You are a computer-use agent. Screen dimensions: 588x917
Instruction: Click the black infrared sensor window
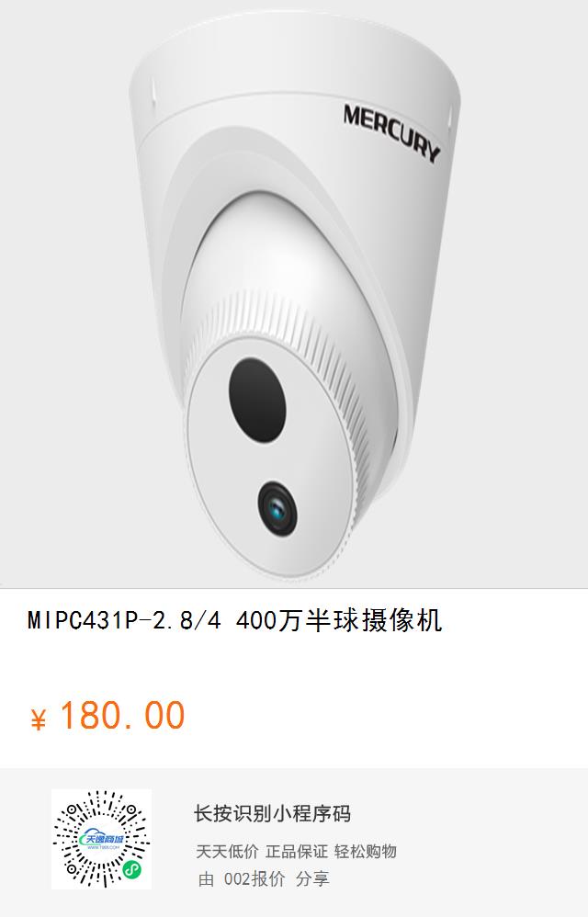click(257, 400)
